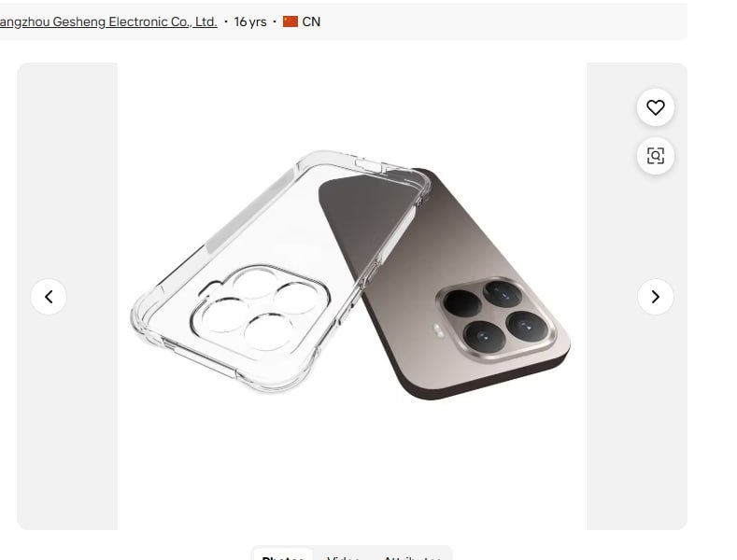Add product to favorites with heart icon
Image resolution: width=737 pixels, height=560 pixels.
[x=655, y=107]
